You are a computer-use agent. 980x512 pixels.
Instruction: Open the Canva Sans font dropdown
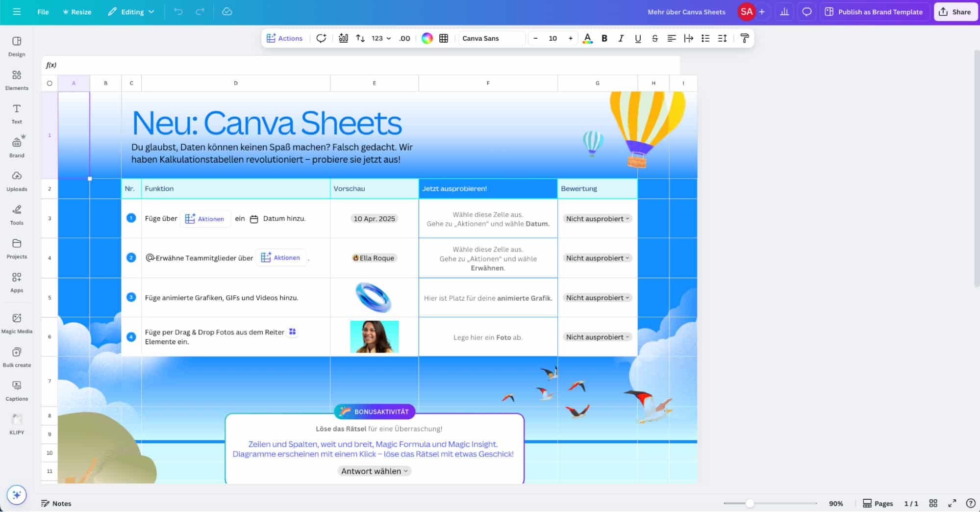(x=491, y=38)
